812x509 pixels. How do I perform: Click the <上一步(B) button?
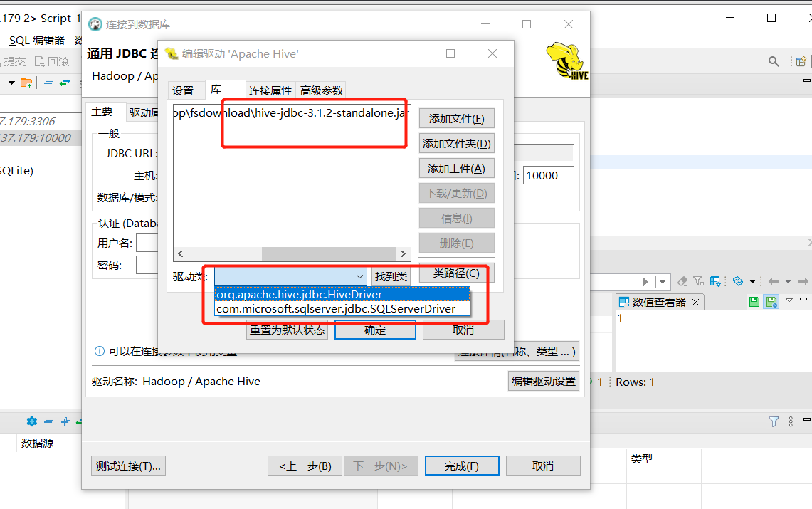coord(305,466)
